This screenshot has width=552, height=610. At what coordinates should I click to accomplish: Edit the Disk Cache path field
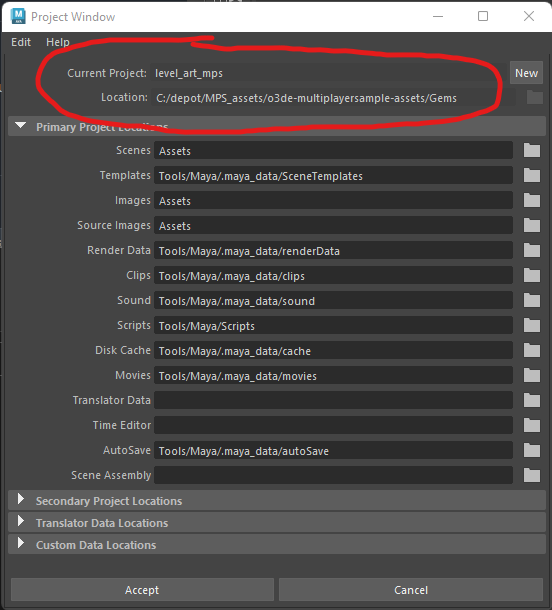click(333, 350)
